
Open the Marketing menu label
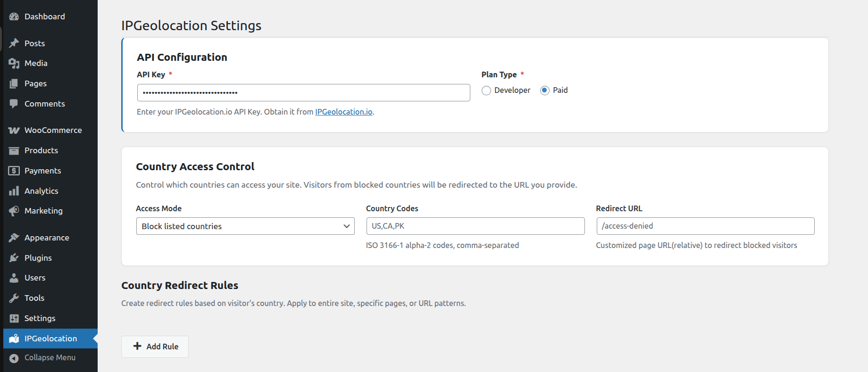tap(43, 211)
